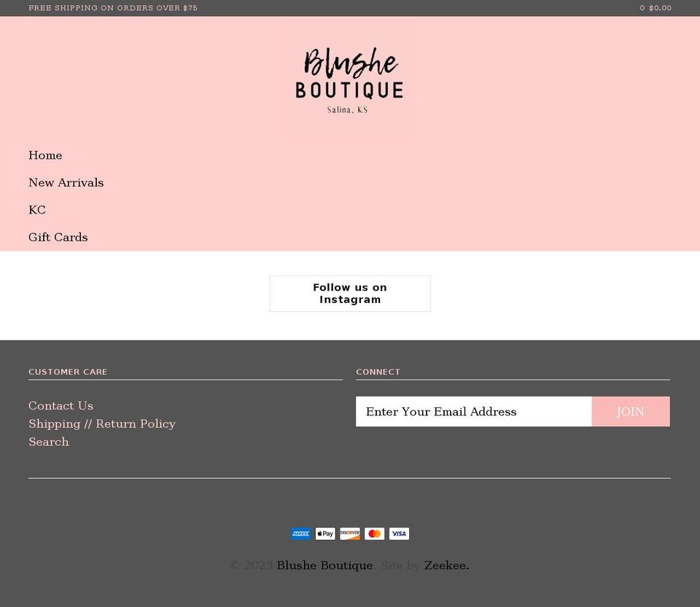
Task: Click the Apple Pay payment icon
Action: [325, 533]
